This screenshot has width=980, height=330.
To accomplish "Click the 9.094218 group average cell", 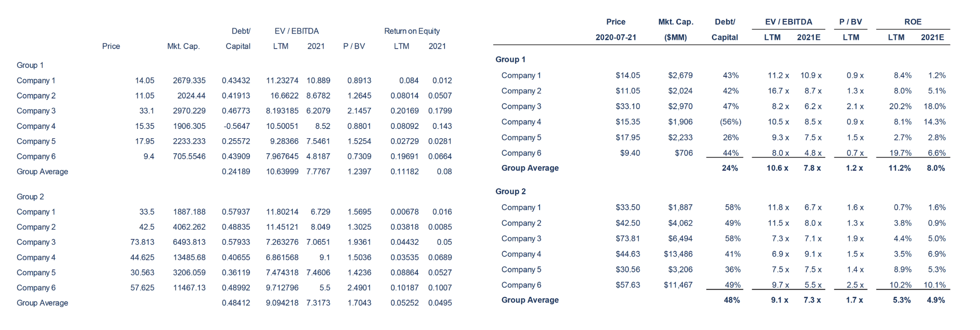I will point(282,303).
